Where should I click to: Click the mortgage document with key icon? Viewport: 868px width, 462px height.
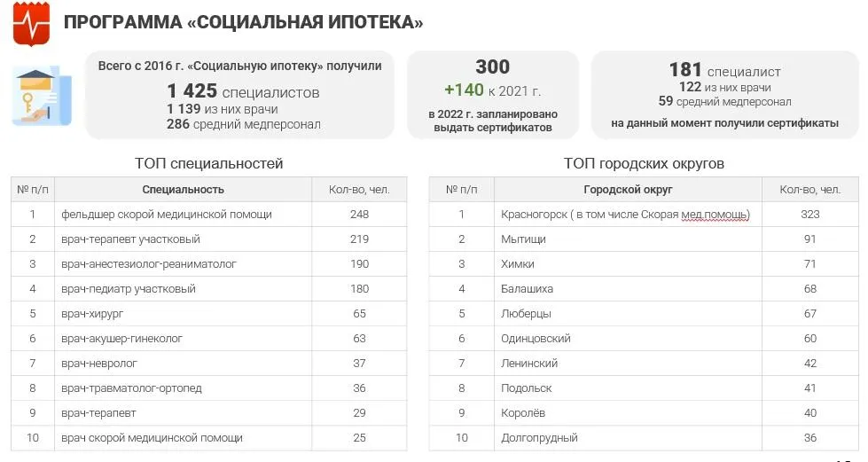pyautogui.click(x=42, y=97)
